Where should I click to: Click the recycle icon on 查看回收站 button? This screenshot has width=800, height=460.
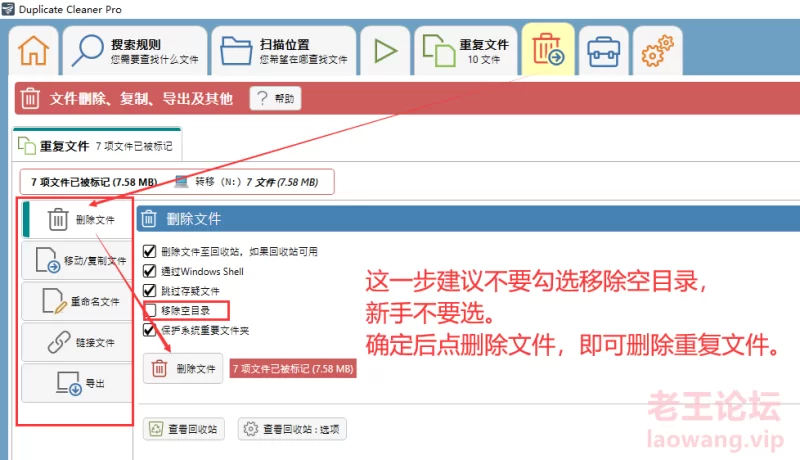[156, 429]
